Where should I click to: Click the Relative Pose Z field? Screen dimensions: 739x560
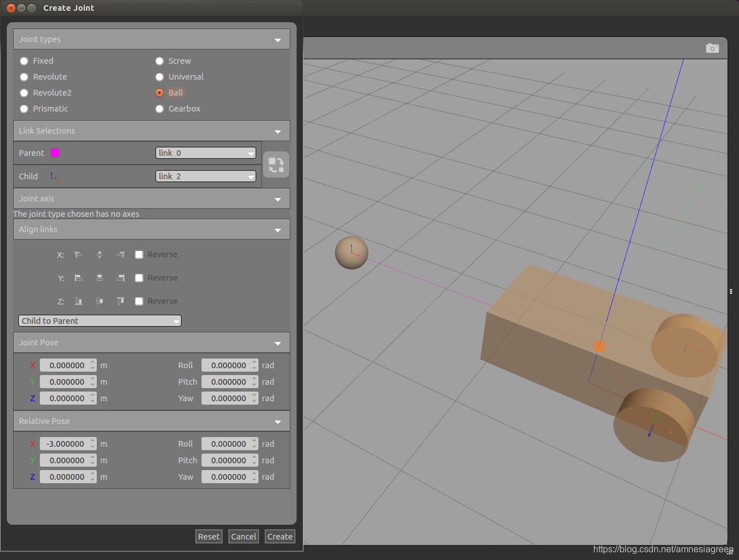click(68, 477)
